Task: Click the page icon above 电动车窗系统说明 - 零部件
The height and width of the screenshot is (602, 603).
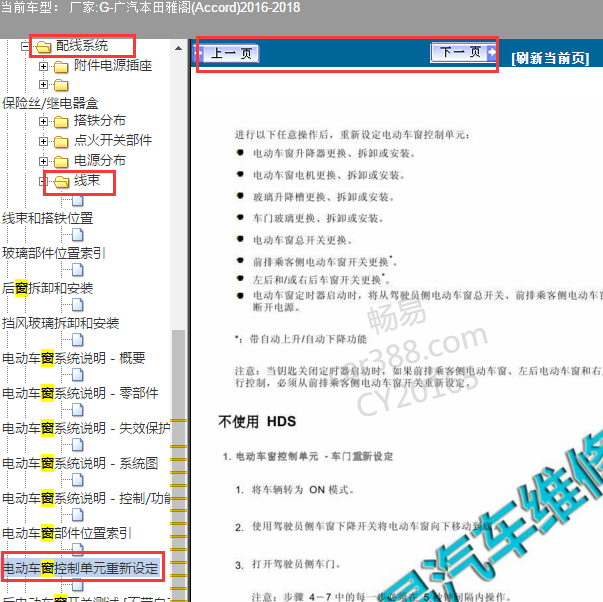Action: point(78,375)
